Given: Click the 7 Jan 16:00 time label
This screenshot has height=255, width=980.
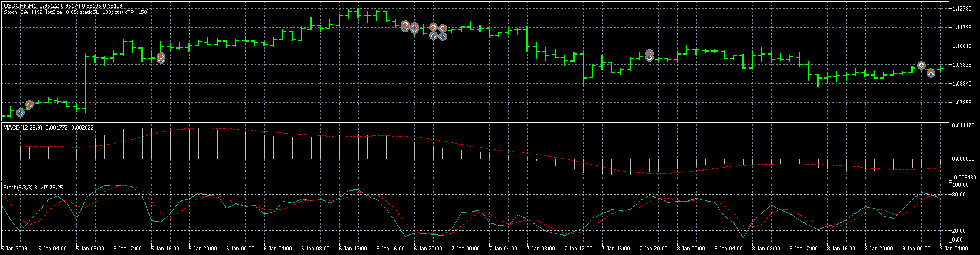Looking at the screenshot, I should pyautogui.click(x=616, y=249).
